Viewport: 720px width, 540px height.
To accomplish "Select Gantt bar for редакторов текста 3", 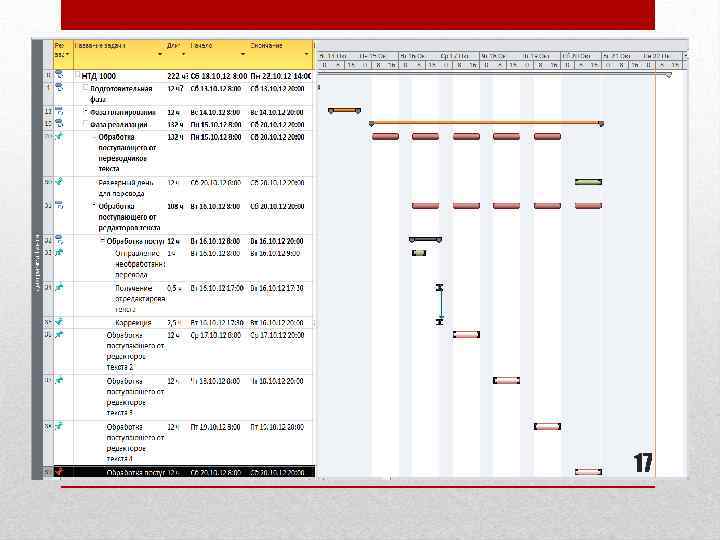I will tap(506, 380).
